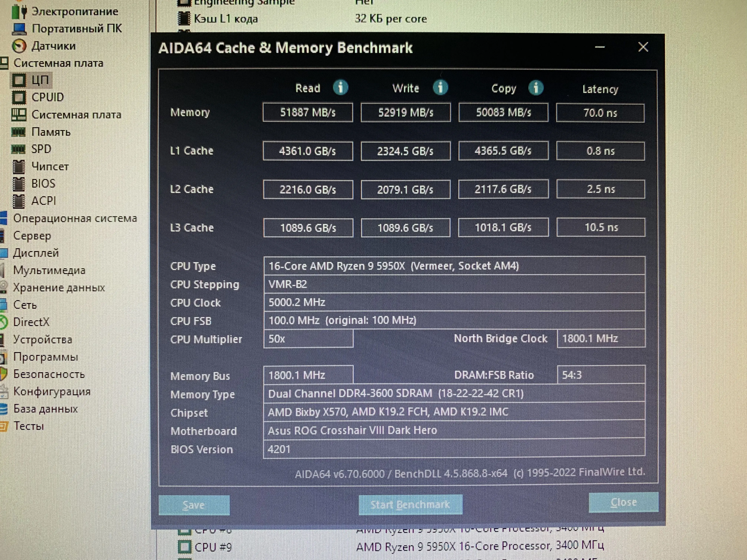Viewport: 747px width, 560px height.
Task: Expand the Операционная система category
Action: pyautogui.click(x=75, y=218)
